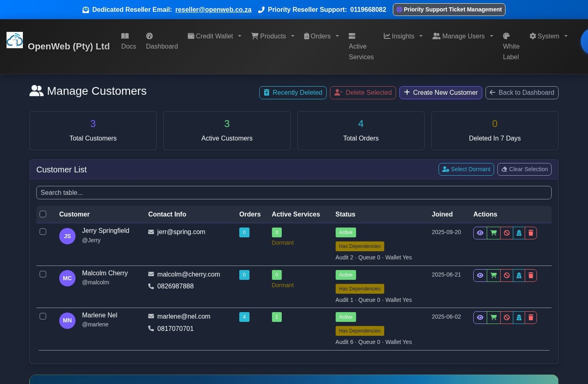Click JS avatar for Jerry Springfield

(x=67, y=236)
